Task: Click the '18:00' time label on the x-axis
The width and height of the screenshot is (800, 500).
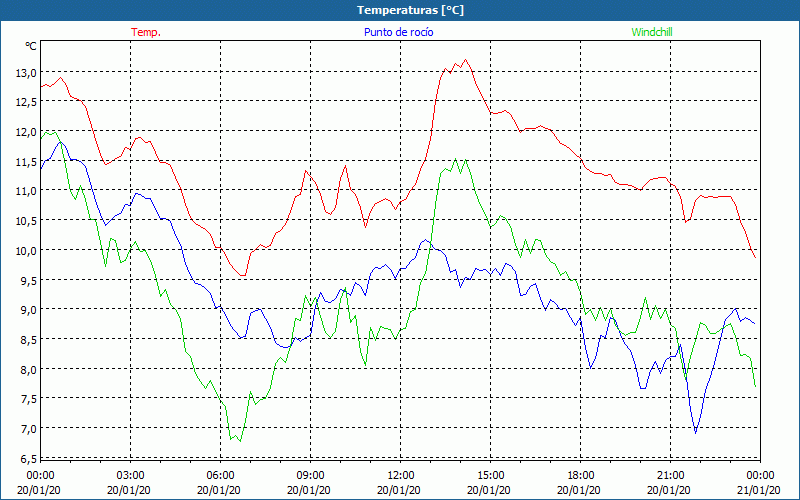Action: point(581,476)
